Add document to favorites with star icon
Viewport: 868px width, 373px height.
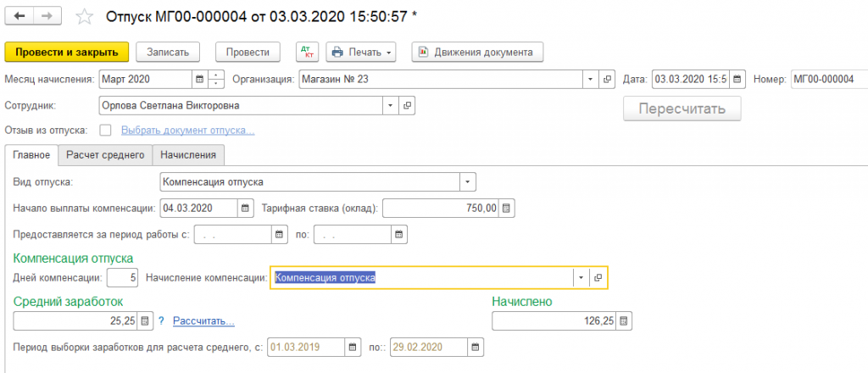coord(84,16)
